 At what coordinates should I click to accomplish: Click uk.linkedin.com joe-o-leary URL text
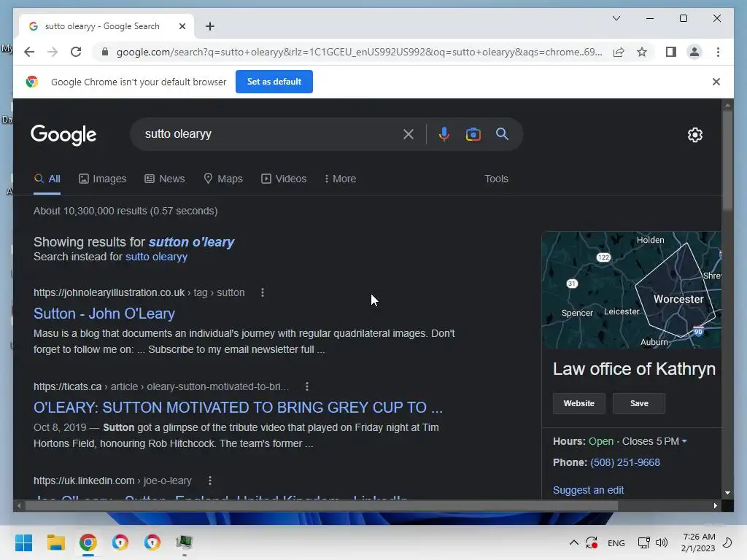112,481
